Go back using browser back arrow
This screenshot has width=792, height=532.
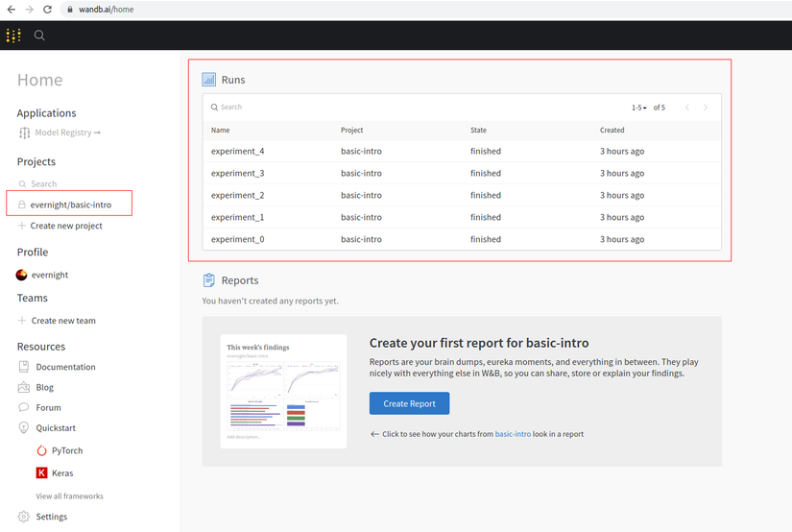12,9
